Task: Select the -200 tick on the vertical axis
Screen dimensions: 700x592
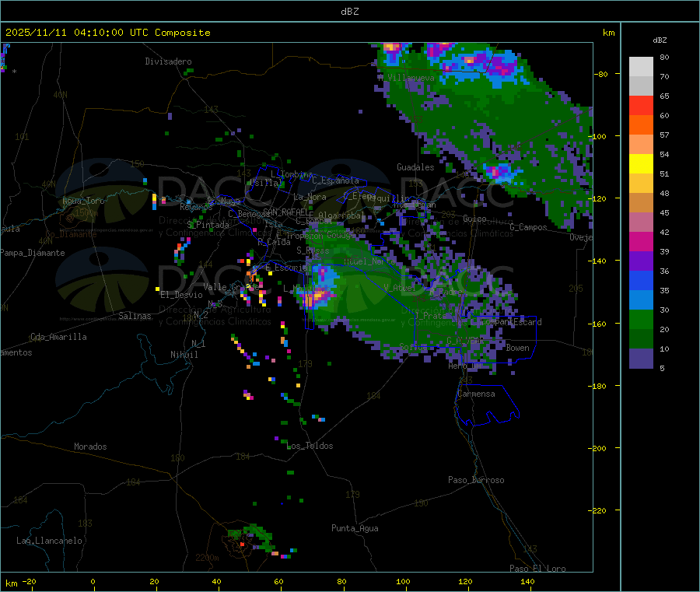Action: tap(599, 448)
